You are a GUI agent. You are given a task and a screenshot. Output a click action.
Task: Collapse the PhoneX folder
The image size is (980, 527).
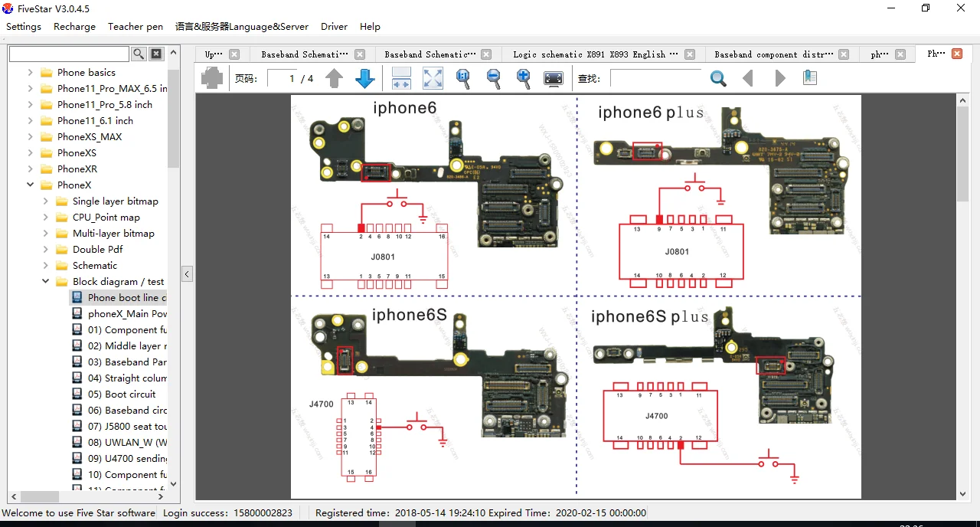(31, 185)
